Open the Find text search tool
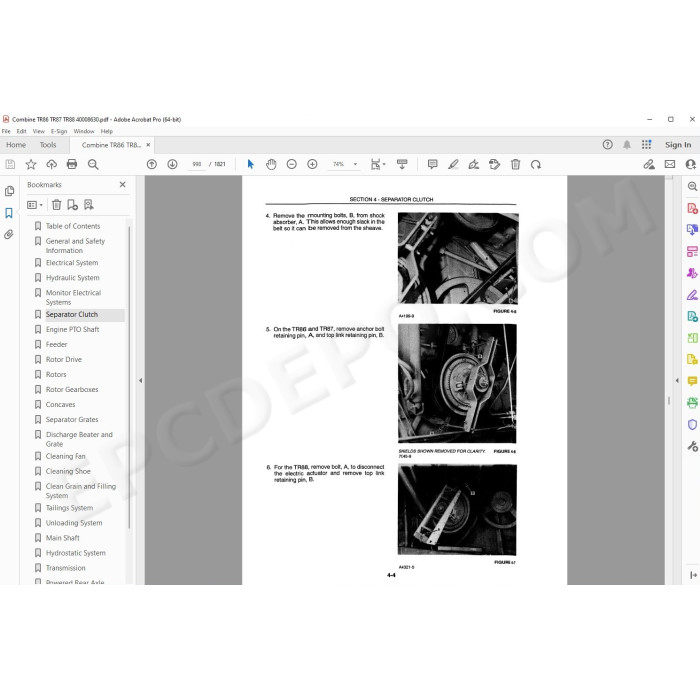The image size is (700, 700). pyautogui.click(x=93, y=164)
